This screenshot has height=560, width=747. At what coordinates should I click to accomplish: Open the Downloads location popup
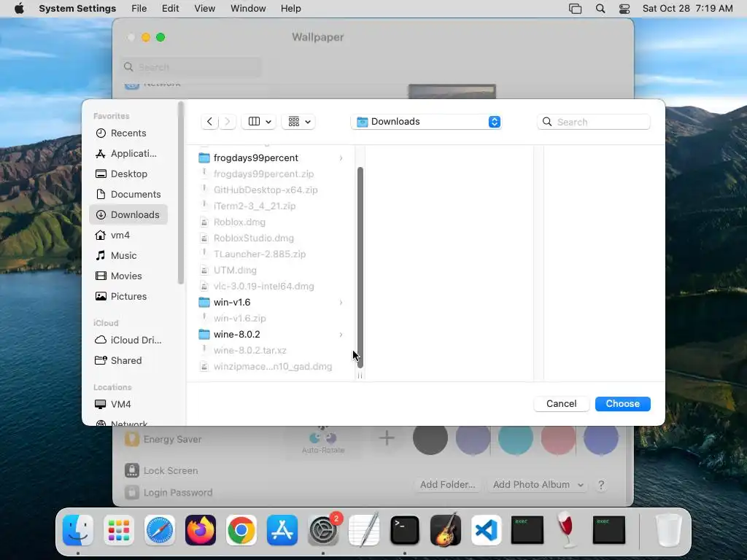coord(426,122)
